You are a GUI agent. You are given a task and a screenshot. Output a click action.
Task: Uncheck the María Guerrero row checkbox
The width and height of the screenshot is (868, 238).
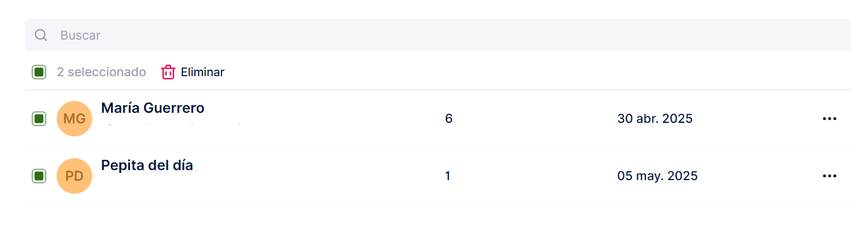tap(39, 119)
